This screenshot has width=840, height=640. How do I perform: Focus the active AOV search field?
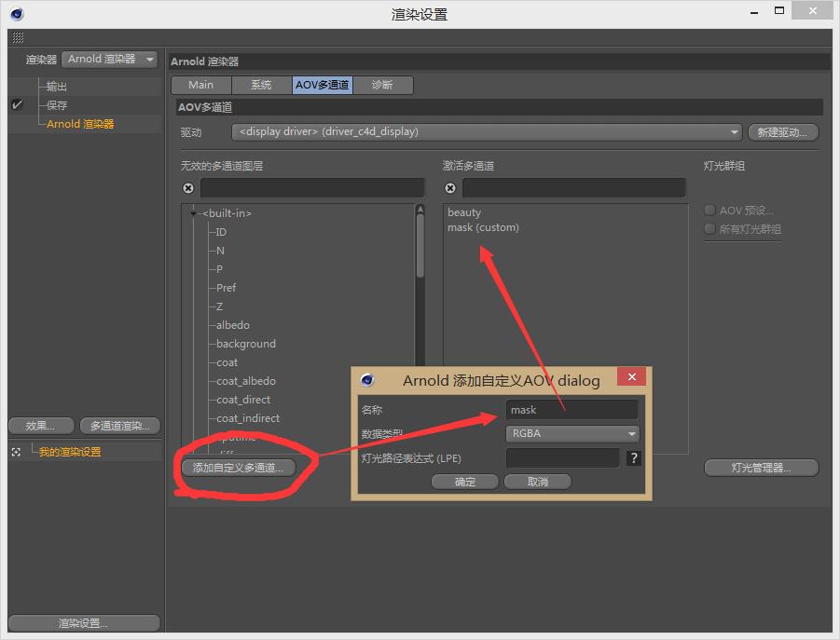pos(573,188)
